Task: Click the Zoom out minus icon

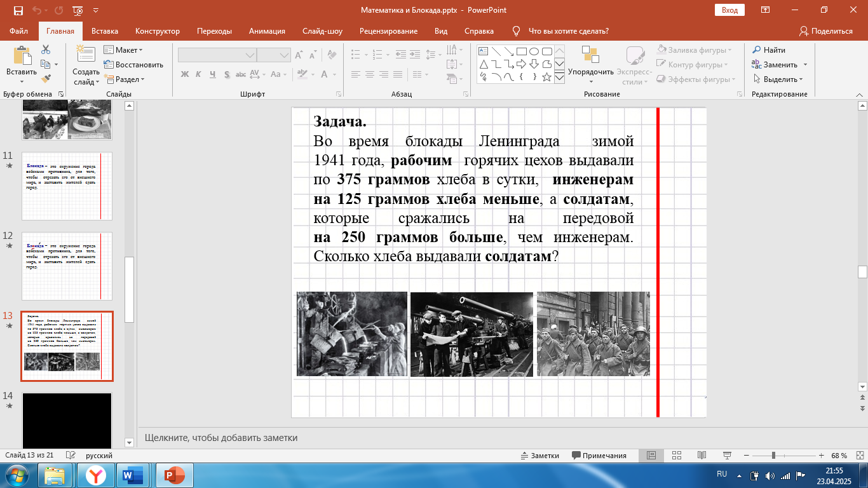Action: (x=747, y=456)
